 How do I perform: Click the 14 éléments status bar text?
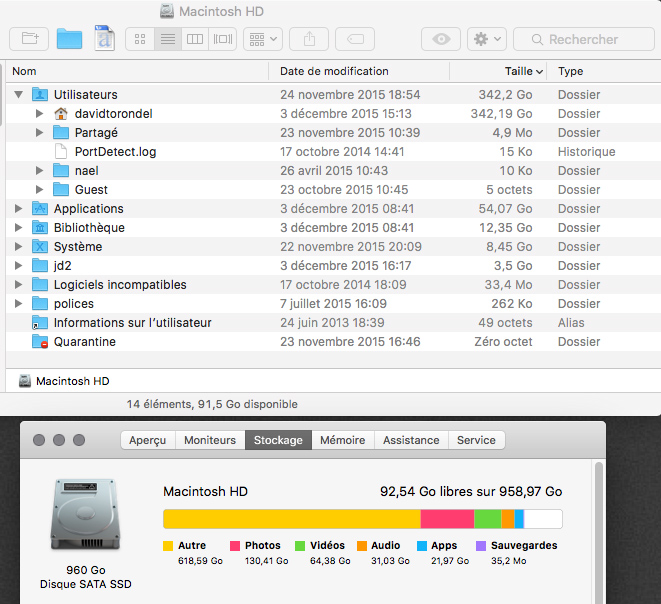(212, 404)
